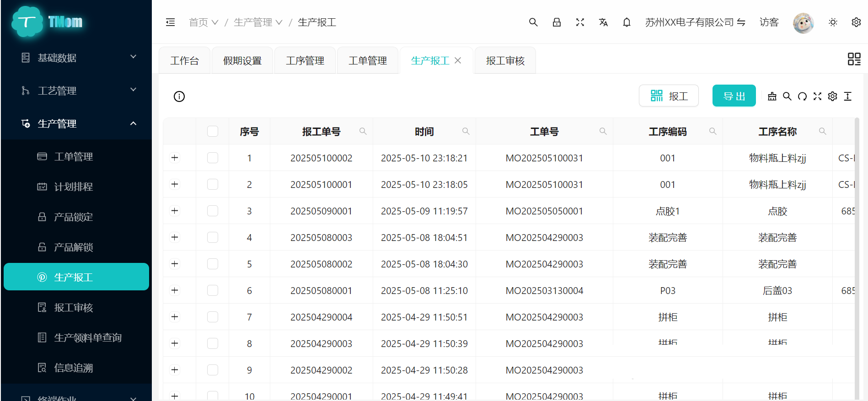Click the table refresh icon
This screenshot has width=868, height=401.
(x=802, y=96)
